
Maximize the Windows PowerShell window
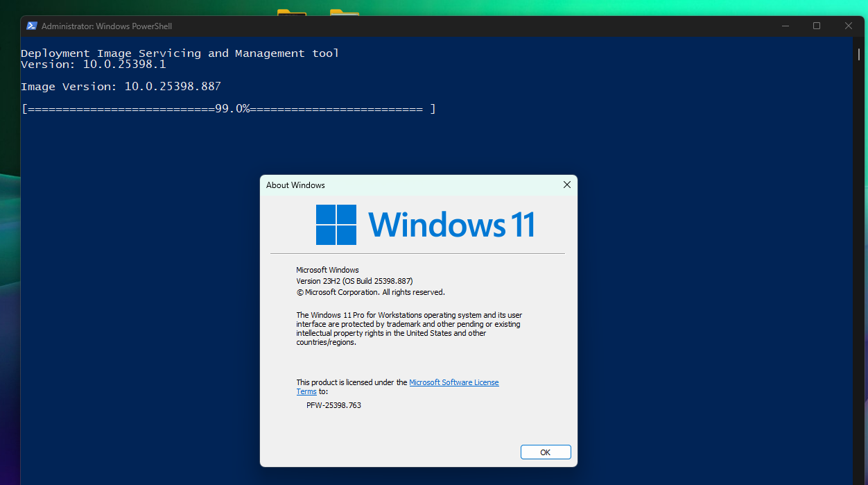tap(817, 26)
